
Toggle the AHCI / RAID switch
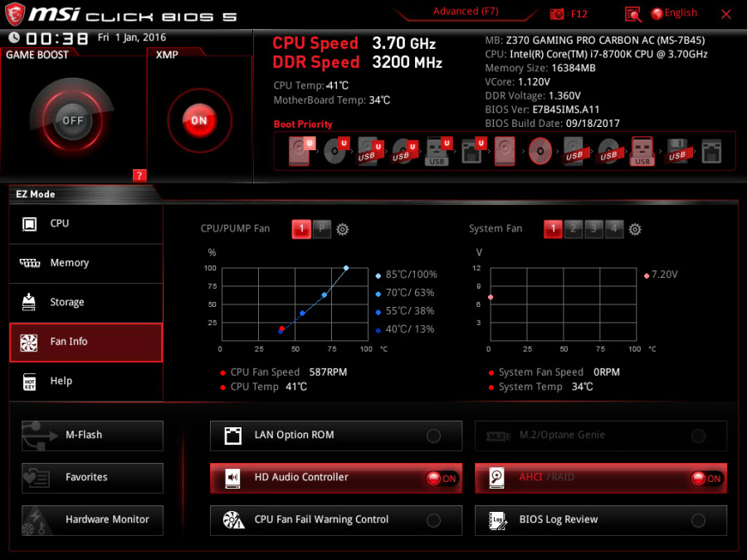coord(705,478)
